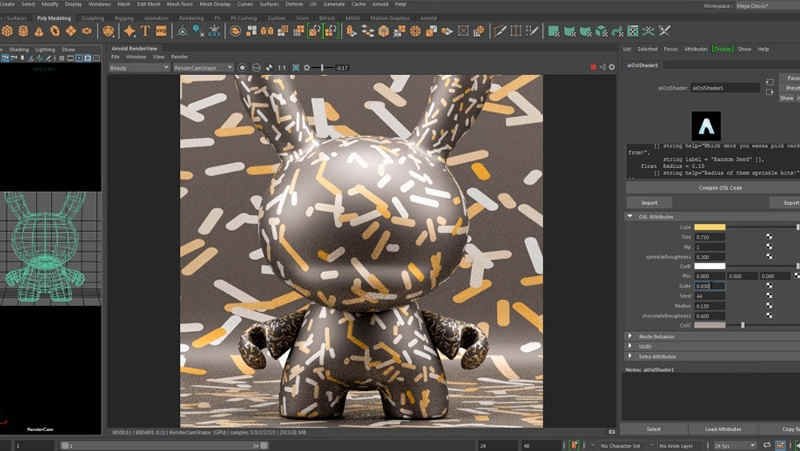800x451 pixels.
Task: Select the T-shaped Type tool shelf icon
Action: click(145, 31)
